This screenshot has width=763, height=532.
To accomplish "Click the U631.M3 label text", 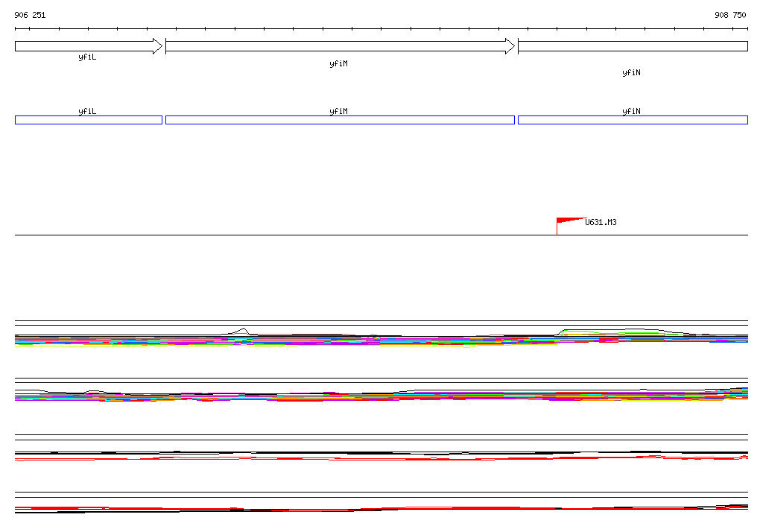I will click(601, 223).
